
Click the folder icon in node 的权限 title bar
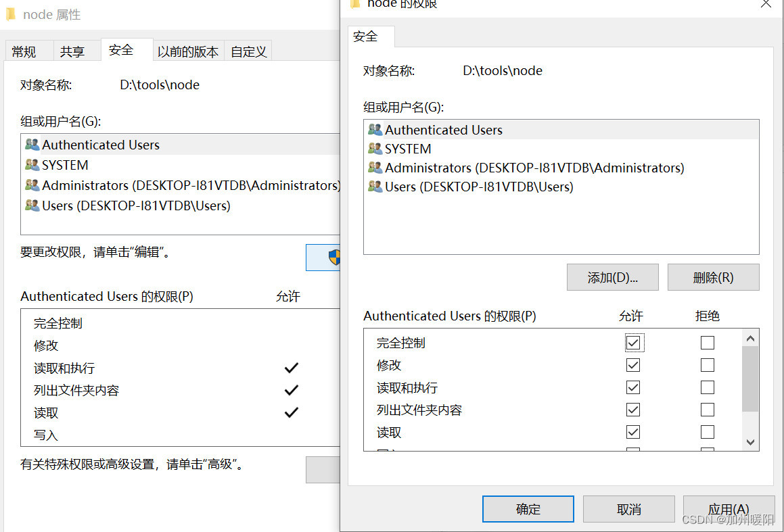click(x=355, y=4)
